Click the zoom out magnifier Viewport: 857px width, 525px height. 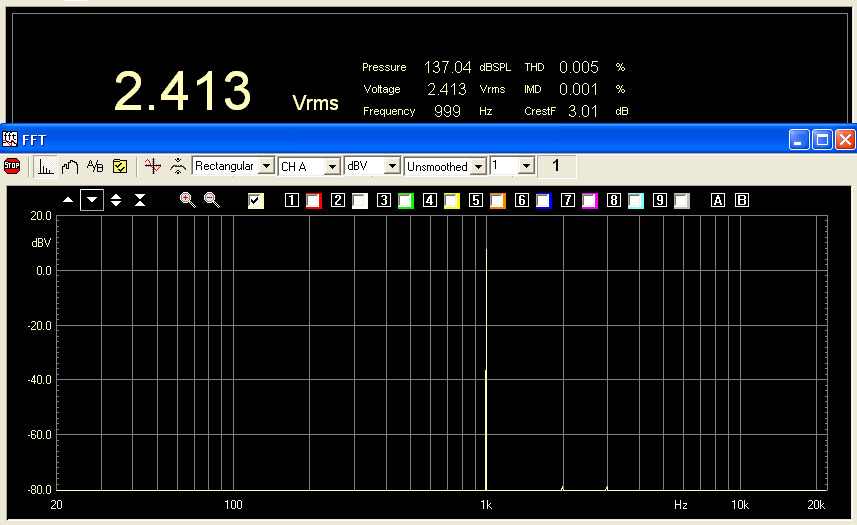click(211, 200)
